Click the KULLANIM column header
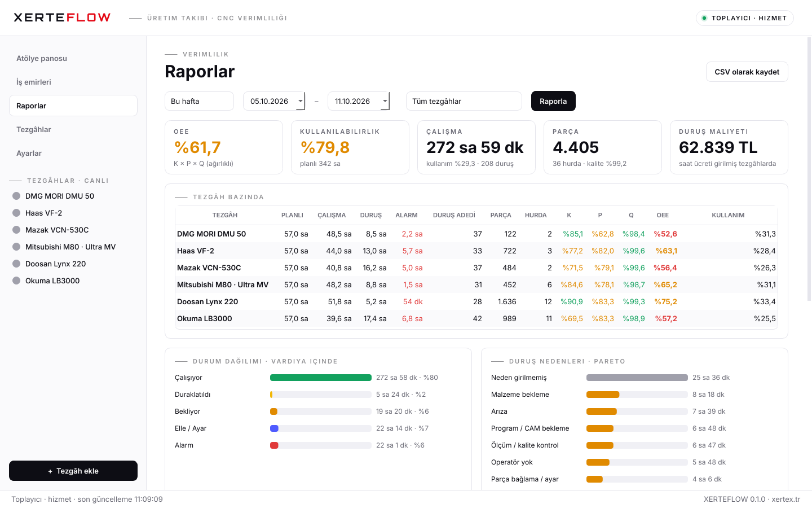 coord(728,215)
